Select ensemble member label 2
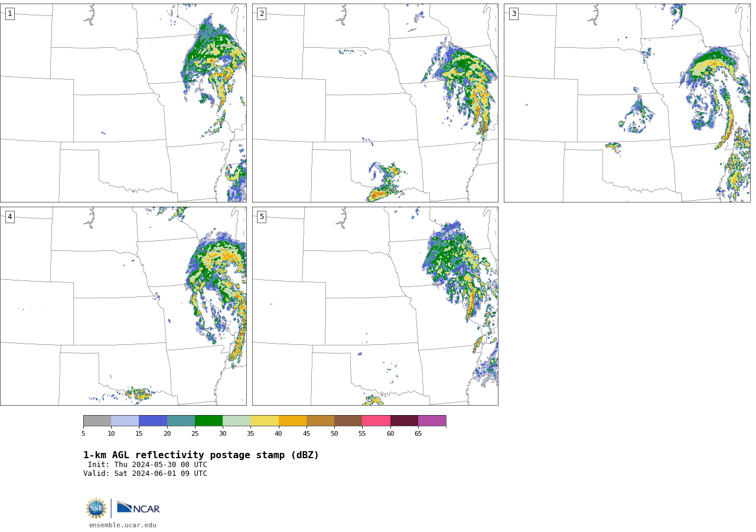Screen dimensions: 756x532 click(262, 14)
